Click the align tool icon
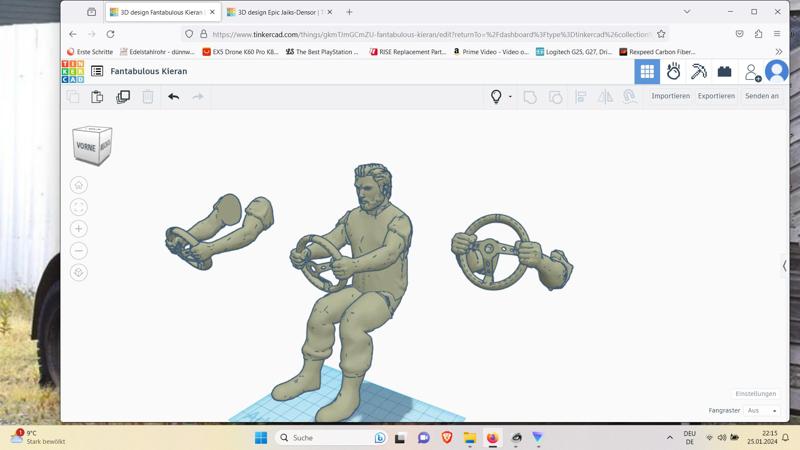 [x=581, y=96]
